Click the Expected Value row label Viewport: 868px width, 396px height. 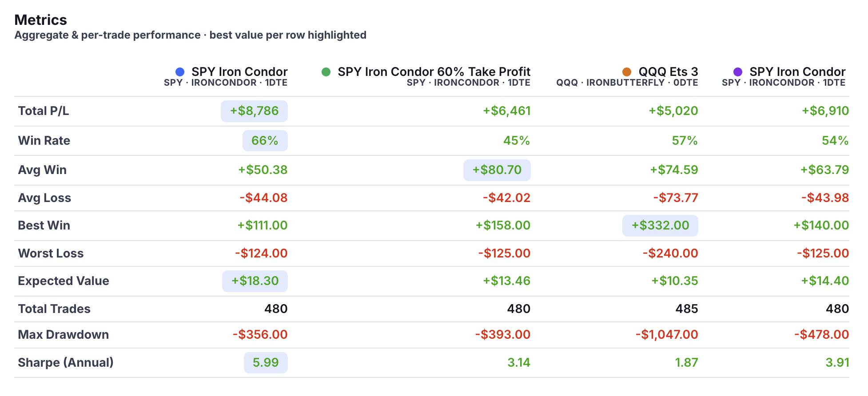click(x=64, y=281)
